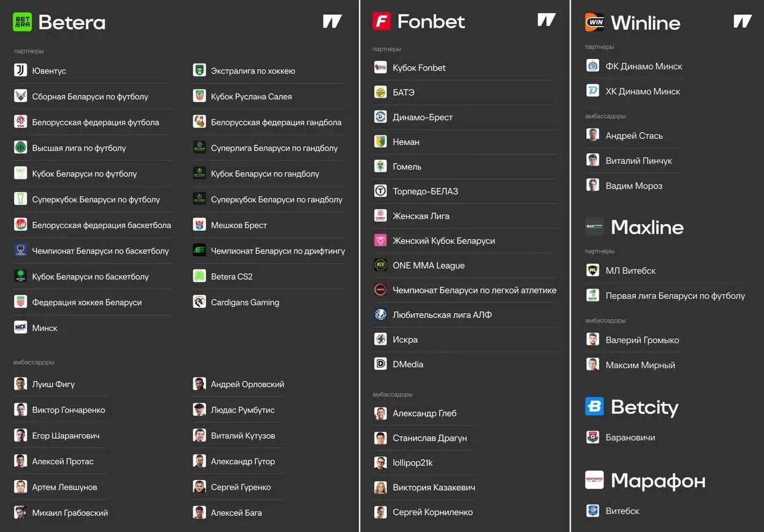Click the text 'Суперкубок Беларуси по футболу'

click(96, 199)
